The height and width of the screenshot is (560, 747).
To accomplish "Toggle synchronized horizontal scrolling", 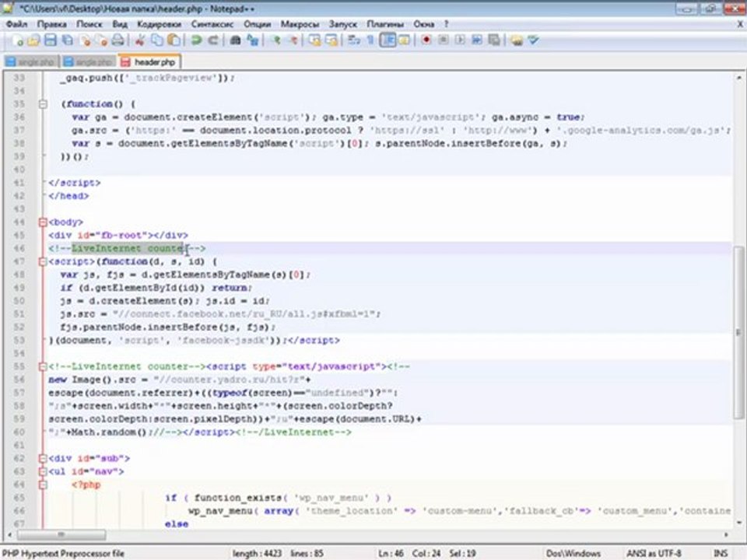I will click(331, 40).
